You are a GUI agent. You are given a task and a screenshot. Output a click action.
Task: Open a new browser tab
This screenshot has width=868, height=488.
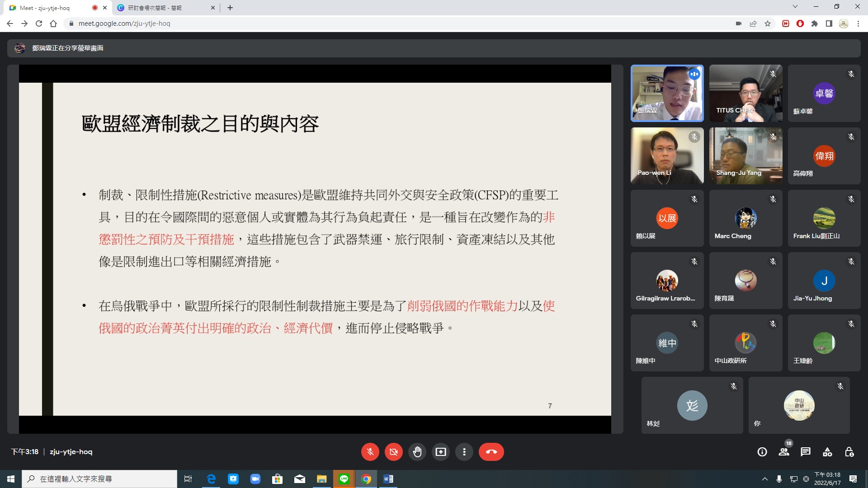click(x=230, y=8)
